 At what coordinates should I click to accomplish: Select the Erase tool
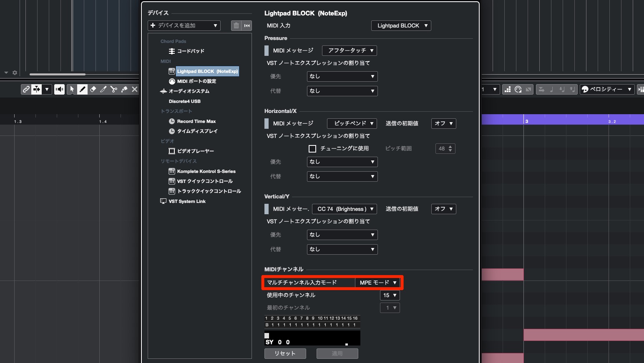point(93,89)
